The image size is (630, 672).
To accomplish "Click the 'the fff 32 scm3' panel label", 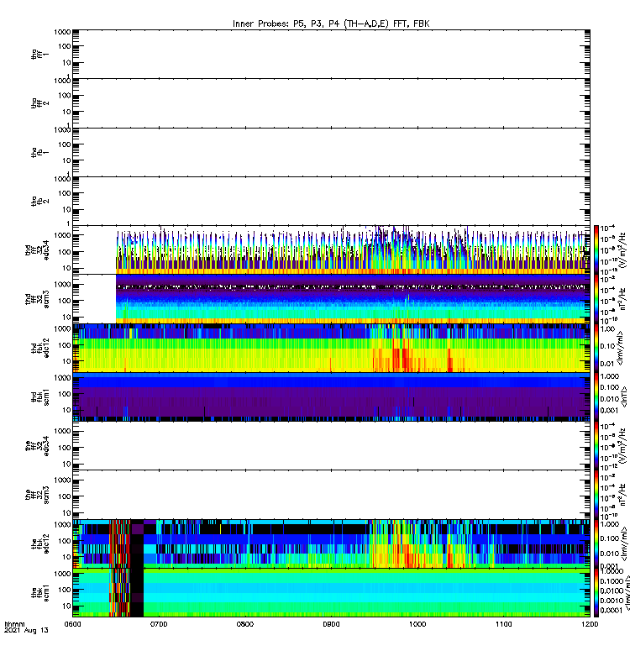I will coord(37,495).
